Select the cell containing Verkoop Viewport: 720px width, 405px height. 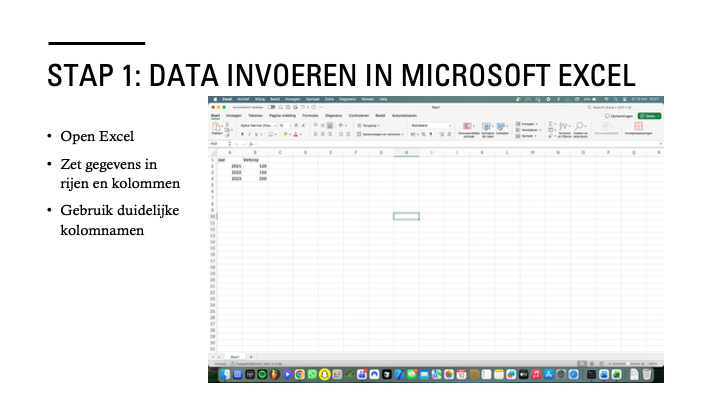pyautogui.click(x=253, y=159)
